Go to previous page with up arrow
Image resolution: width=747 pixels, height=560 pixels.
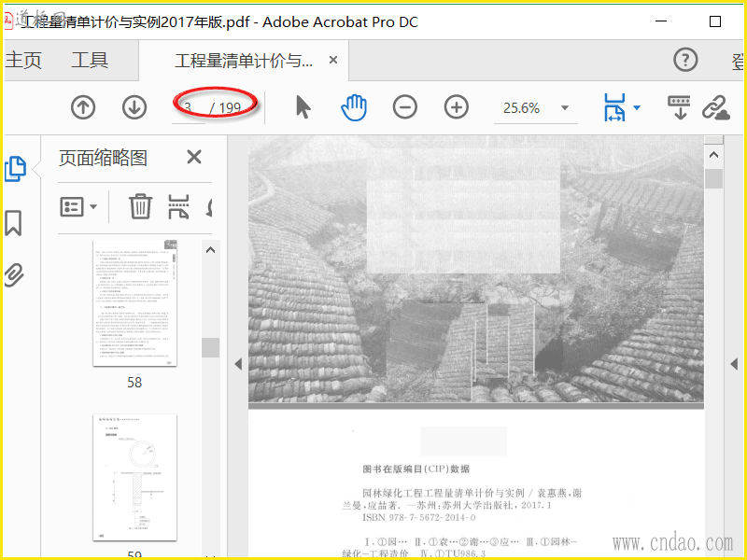83,107
